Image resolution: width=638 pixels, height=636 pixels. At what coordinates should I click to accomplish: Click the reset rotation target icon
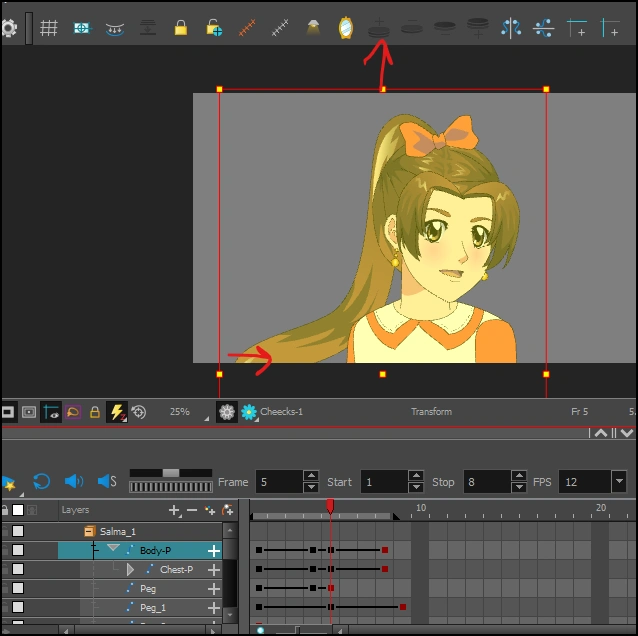click(x=139, y=412)
